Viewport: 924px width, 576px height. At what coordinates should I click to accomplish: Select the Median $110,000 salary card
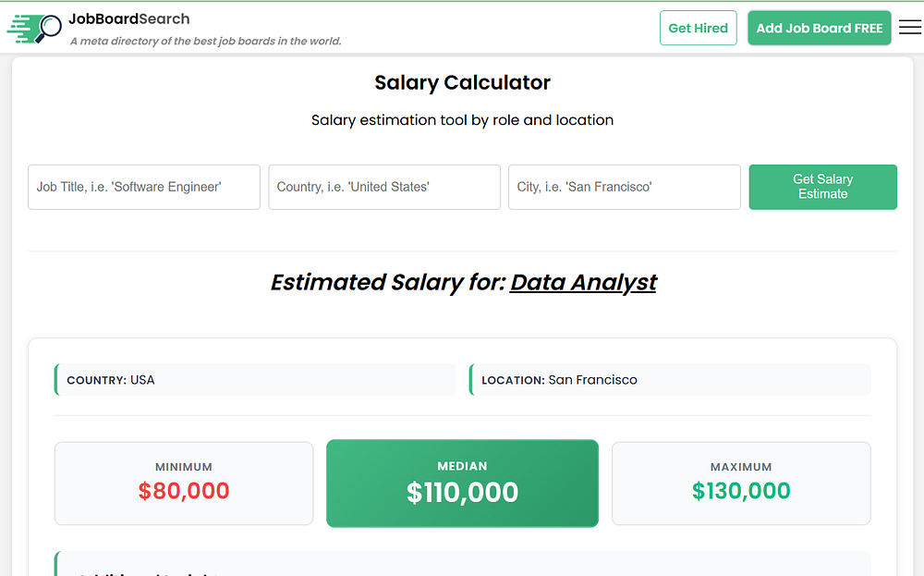pyautogui.click(x=462, y=483)
